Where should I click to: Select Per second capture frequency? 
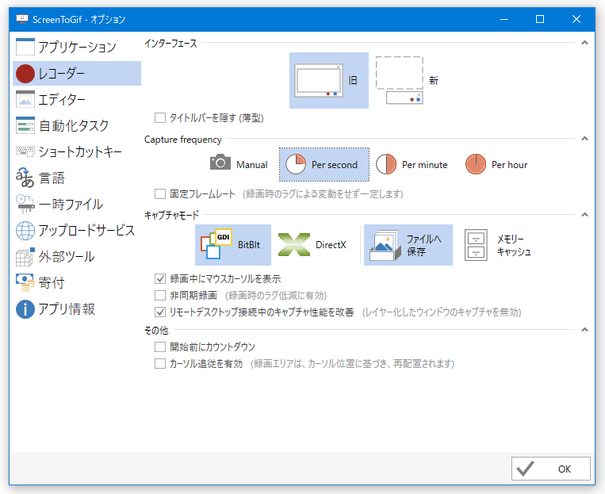point(324,164)
